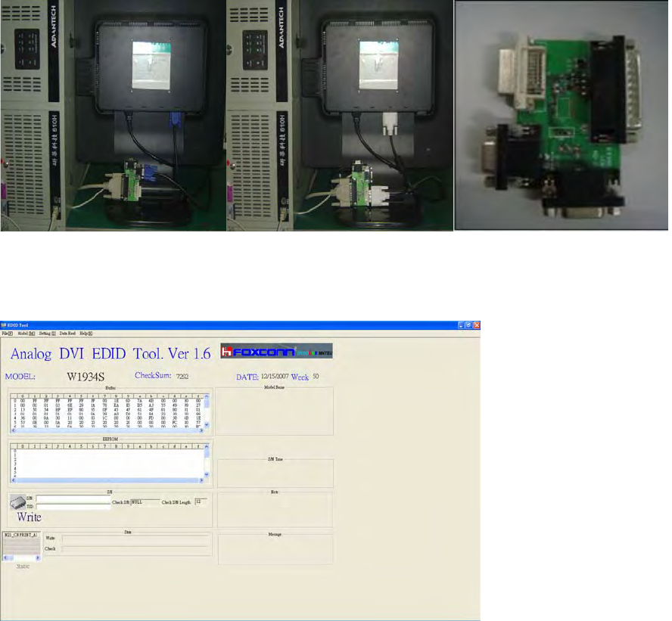
Task: Click the adapter board photo
Action: [562, 116]
